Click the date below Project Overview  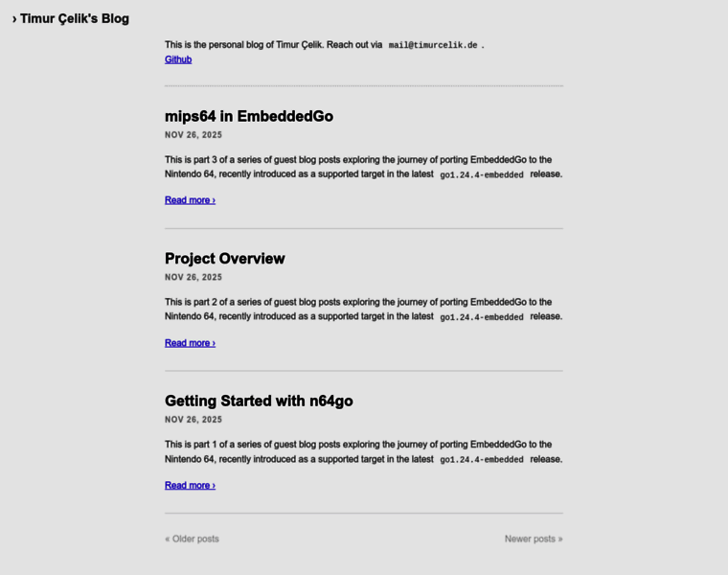193,277
